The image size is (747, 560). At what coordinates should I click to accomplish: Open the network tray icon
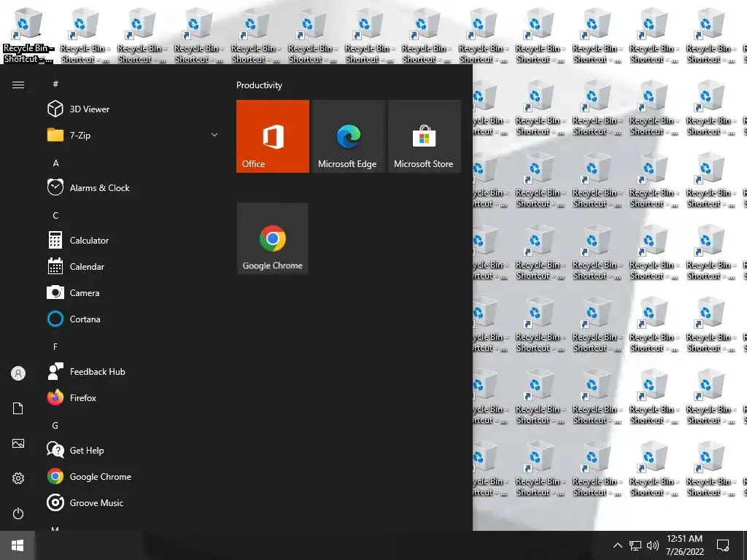635,545
